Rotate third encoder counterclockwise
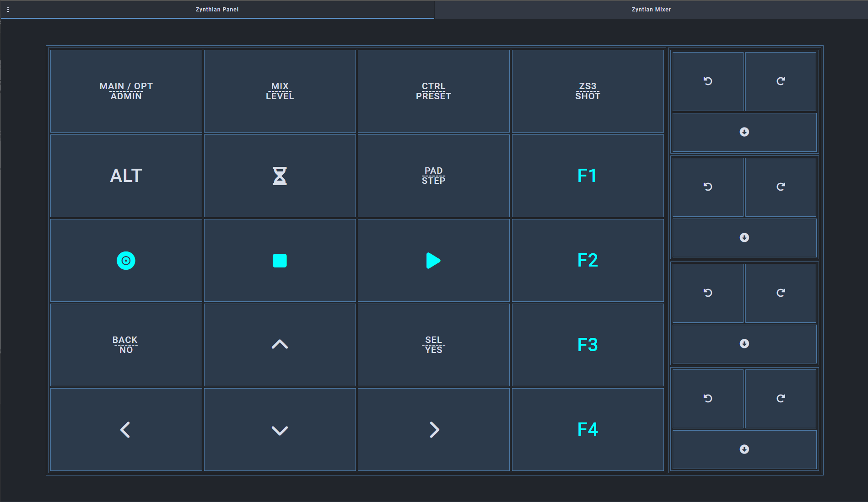The width and height of the screenshot is (868, 502). click(x=708, y=293)
